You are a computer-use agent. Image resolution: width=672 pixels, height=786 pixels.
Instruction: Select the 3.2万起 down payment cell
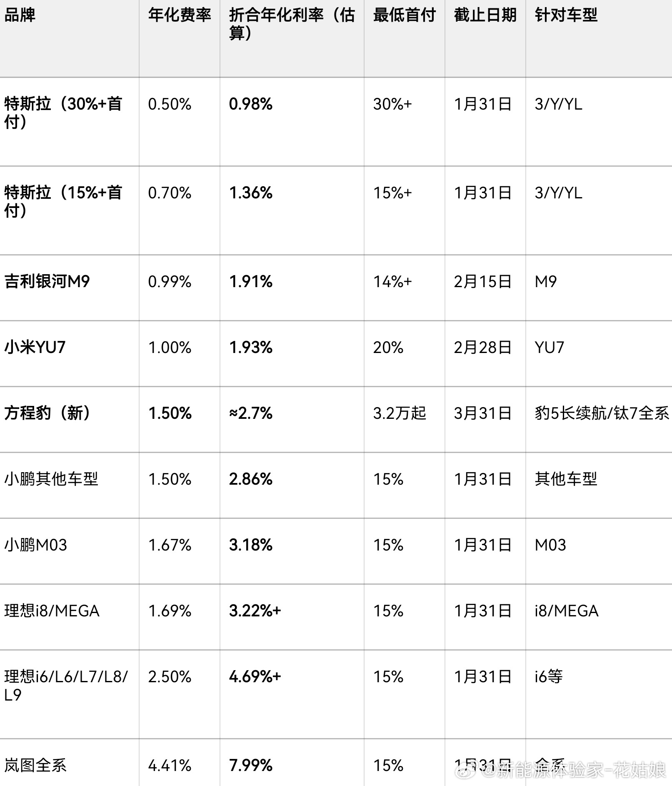pyautogui.click(x=399, y=413)
